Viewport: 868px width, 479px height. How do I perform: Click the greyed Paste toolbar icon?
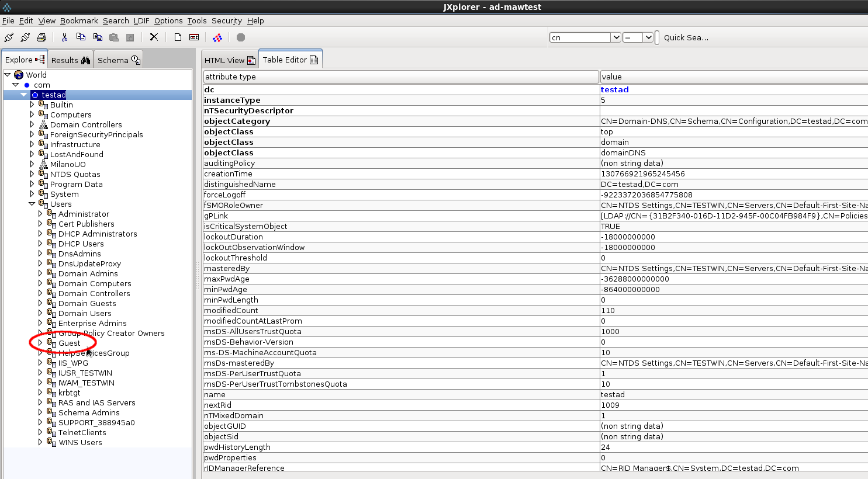tap(114, 37)
